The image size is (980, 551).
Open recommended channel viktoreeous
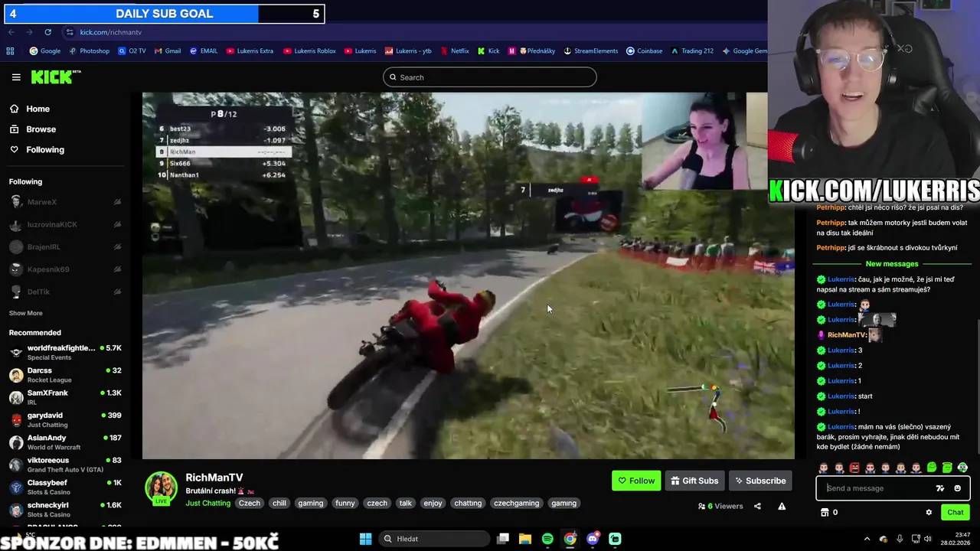pyautogui.click(x=65, y=465)
